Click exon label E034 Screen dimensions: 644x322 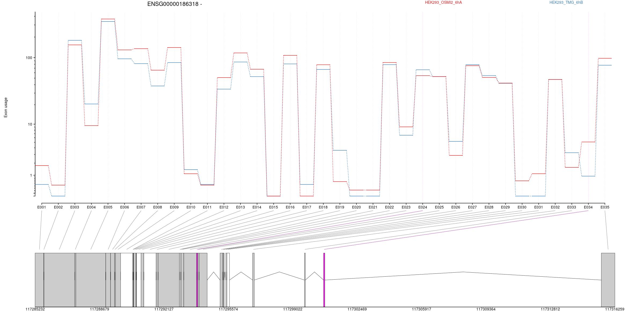(x=588, y=207)
